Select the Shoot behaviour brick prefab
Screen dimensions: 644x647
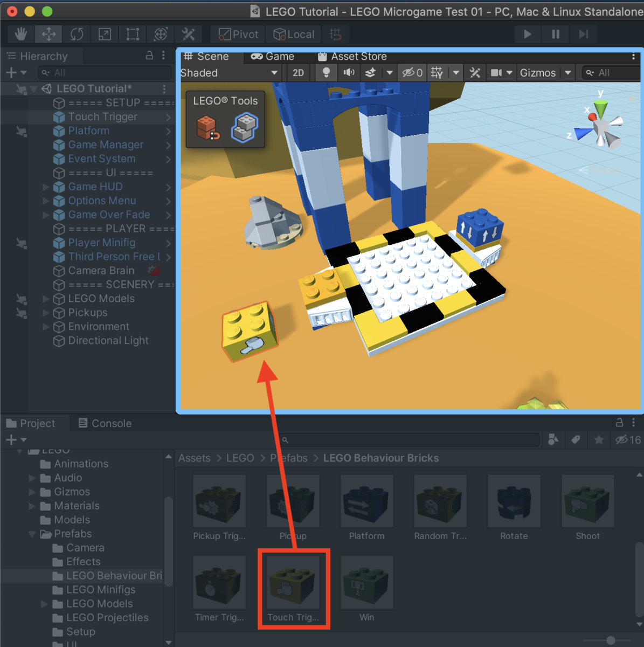tap(587, 508)
